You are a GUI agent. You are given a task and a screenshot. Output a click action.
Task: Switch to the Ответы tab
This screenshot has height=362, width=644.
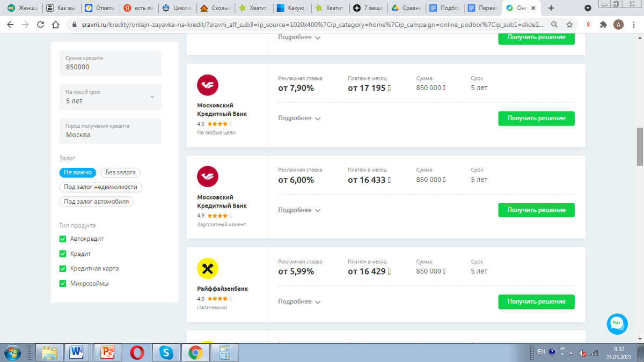coord(100,8)
